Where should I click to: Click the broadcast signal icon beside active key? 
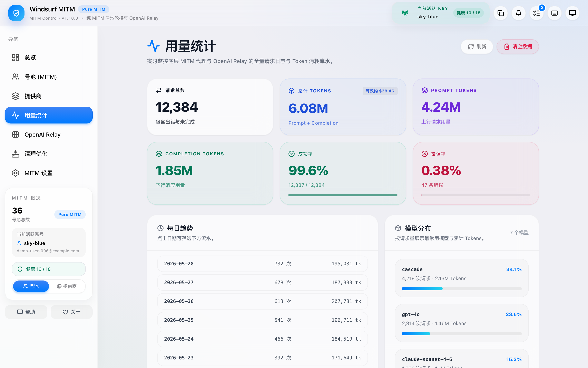(405, 13)
